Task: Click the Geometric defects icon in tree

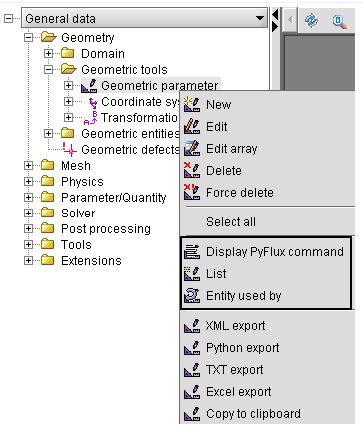Action: pos(70,150)
